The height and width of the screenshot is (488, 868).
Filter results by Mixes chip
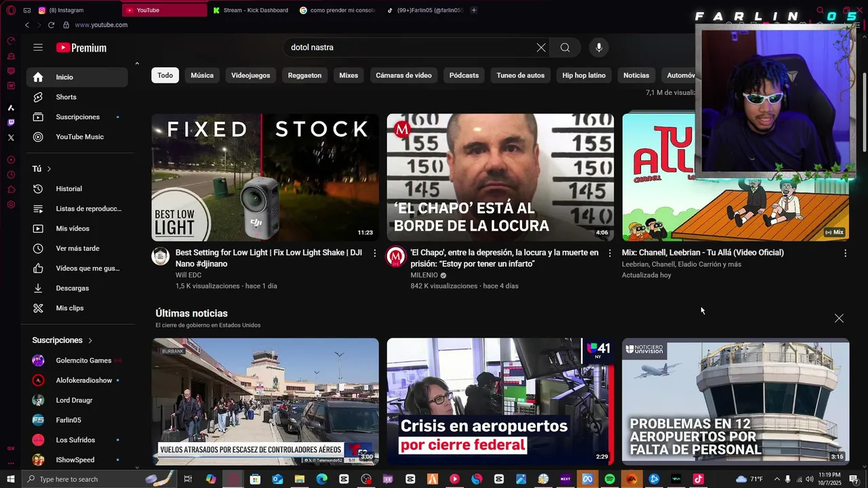tap(349, 75)
